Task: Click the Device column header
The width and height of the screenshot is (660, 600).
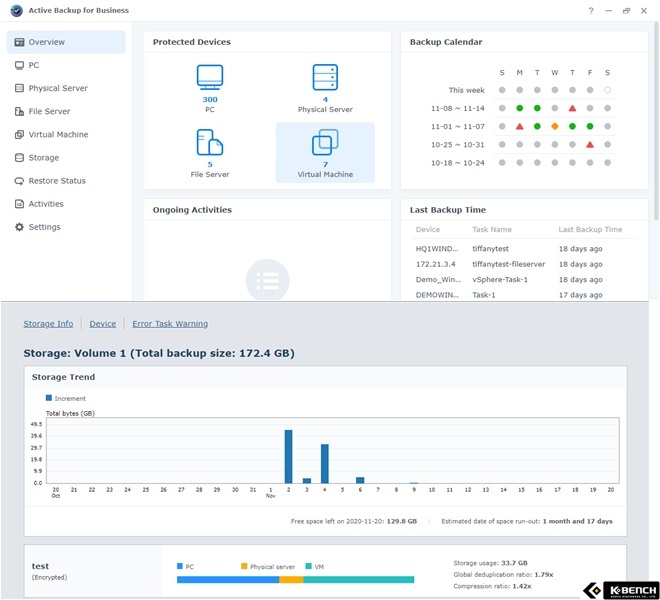Action: (428, 229)
